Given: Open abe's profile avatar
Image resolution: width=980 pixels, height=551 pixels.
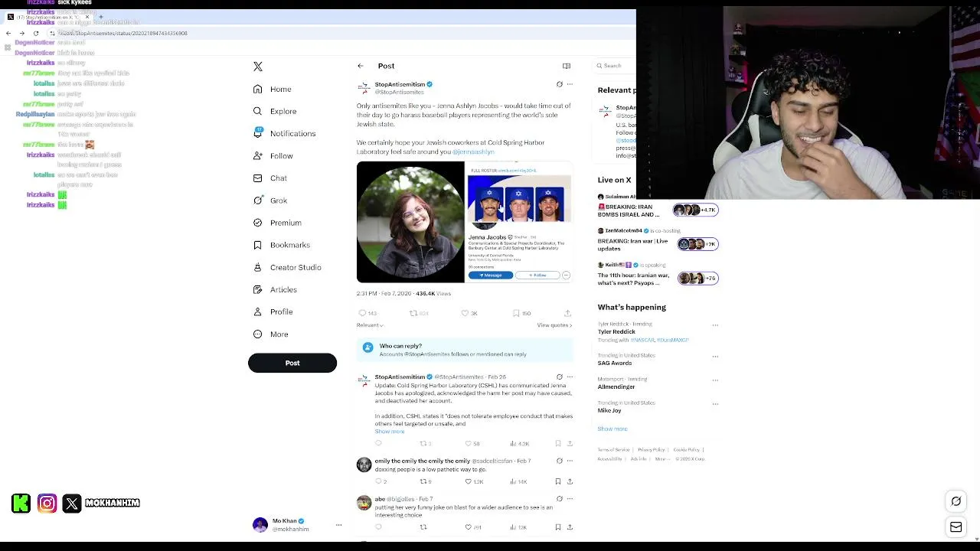Looking at the screenshot, I should (364, 503).
